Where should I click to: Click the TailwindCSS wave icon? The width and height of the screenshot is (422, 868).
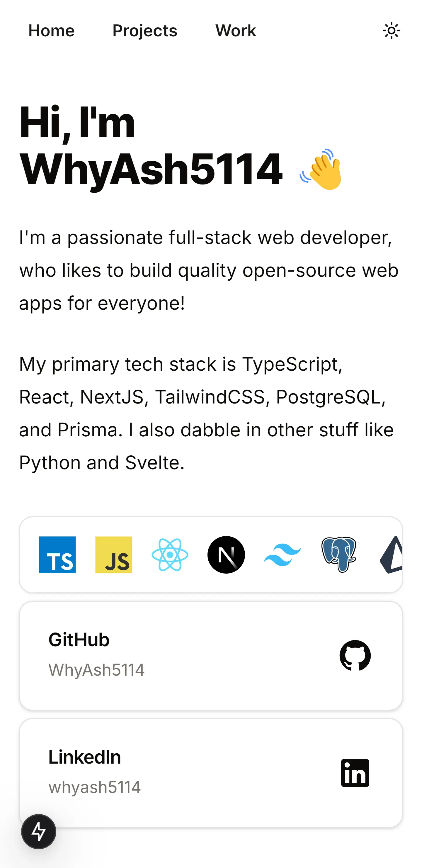click(x=282, y=555)
